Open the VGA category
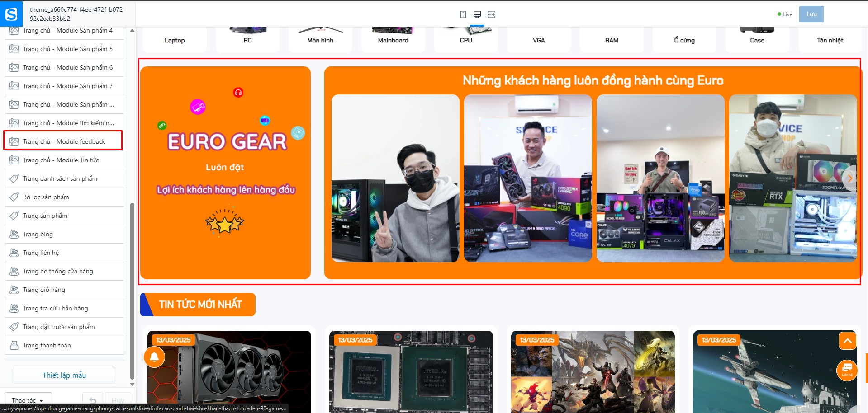868x413 pixels. [x=539, y=40]
